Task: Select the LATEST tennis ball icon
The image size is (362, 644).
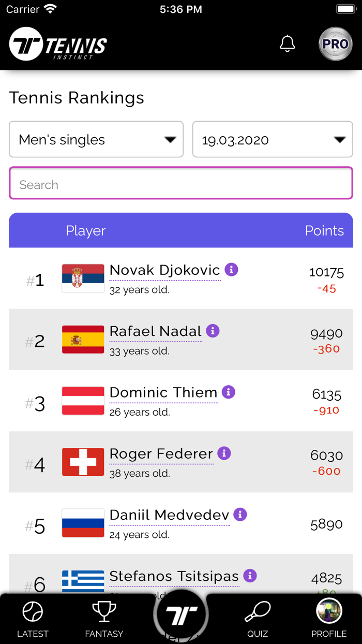Action: click(x=33, y=611)
